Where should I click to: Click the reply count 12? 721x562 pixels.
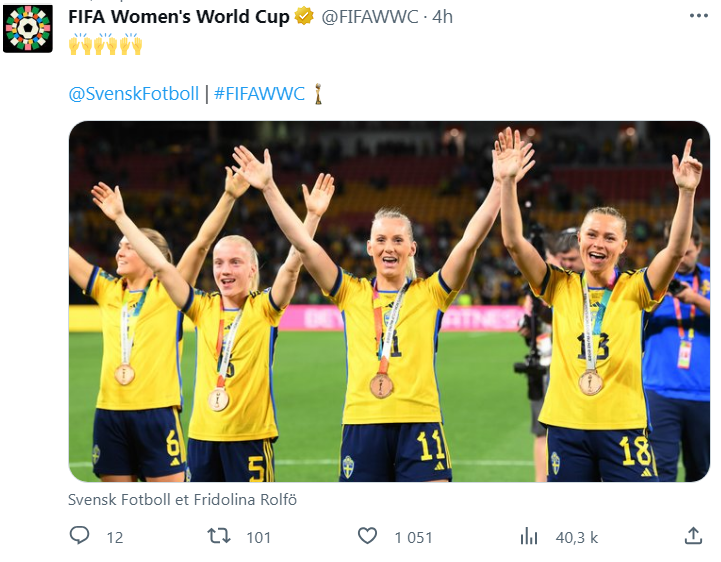[x=115, y=538]
